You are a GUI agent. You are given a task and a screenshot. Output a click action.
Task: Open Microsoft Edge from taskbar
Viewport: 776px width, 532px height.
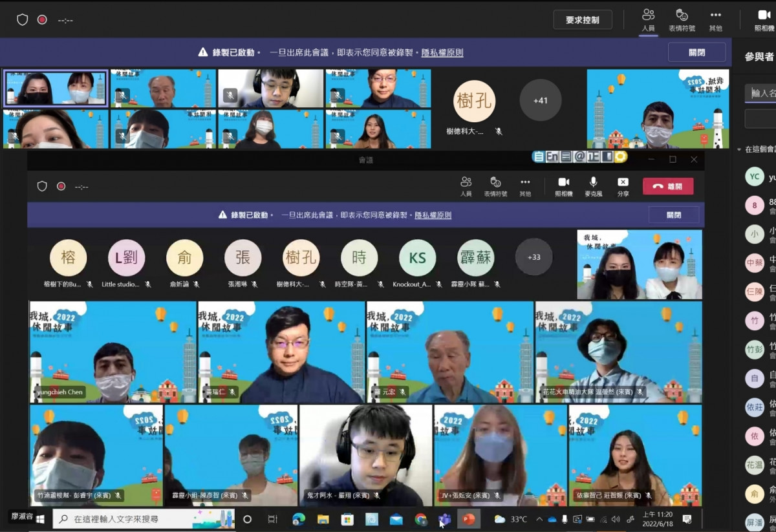pos(298,519)
